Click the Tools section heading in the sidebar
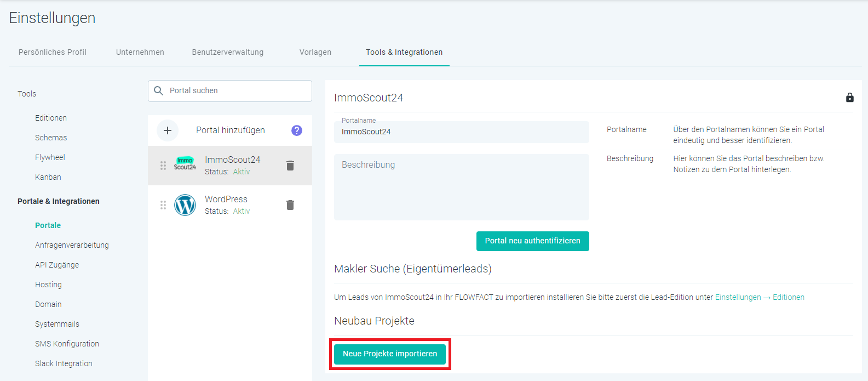This screenshot has width=868, height=381. [x=27, y=94]
